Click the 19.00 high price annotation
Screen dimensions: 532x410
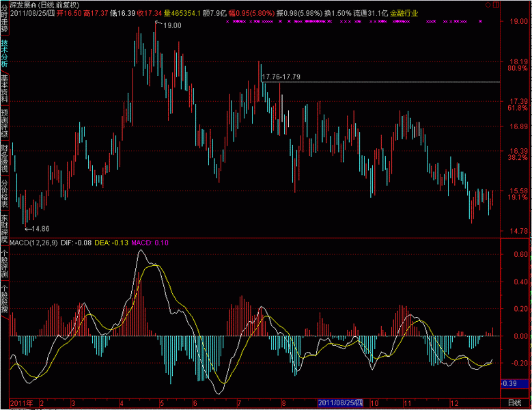coord(172,26)
